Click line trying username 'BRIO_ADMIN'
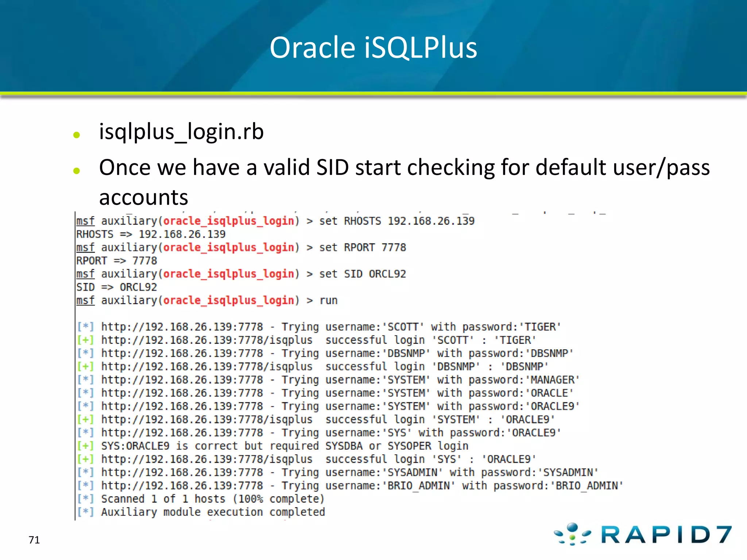This screenshot has height=560, width=747. pos(350,486)
